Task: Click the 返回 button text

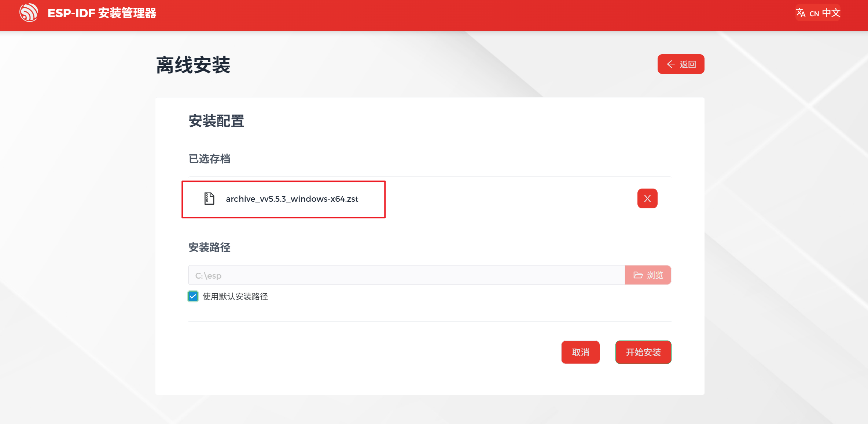Action: pyautogui.click(x=688, y=64)
